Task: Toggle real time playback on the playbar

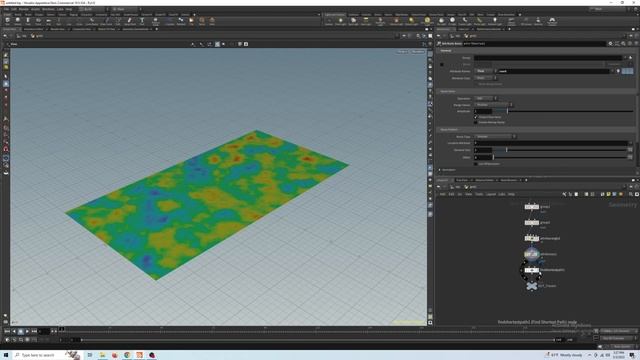Action: tap(7, 340)
